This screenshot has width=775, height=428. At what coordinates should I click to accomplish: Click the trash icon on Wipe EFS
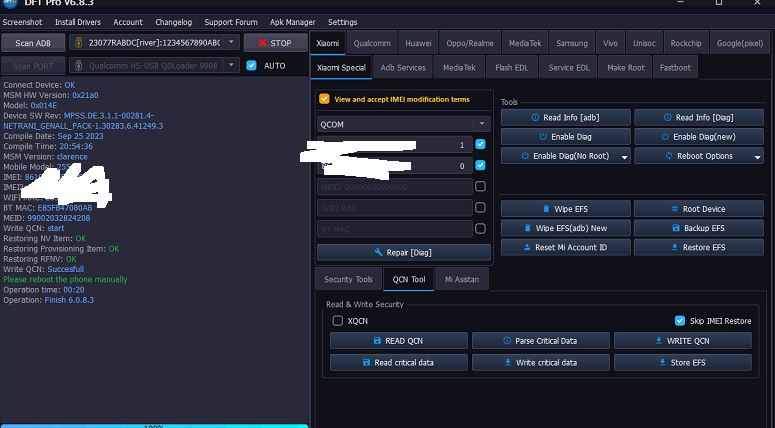click(546, 209)
